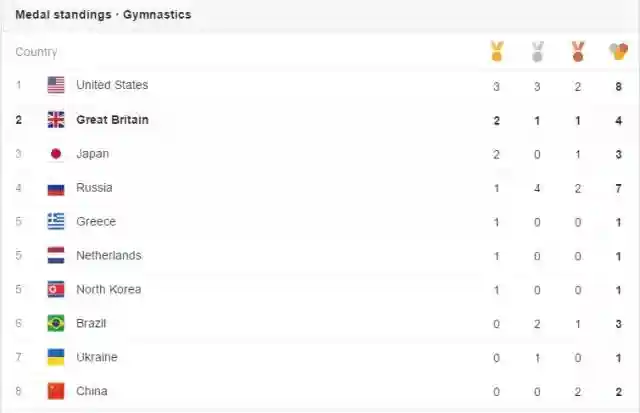The height and width of the screenshot is (413, 640).
Task: Click the Japan flag icon
Action: point(56,154)
